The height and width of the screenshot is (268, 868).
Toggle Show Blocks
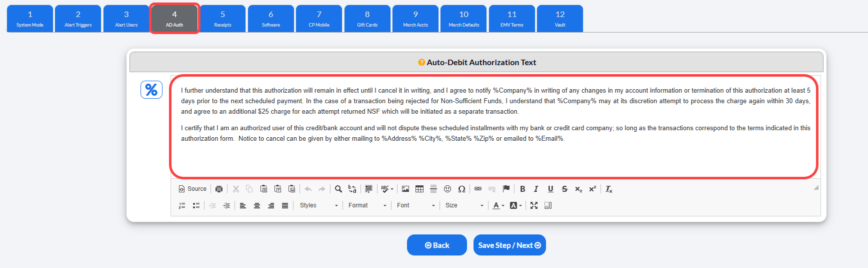point(548,205)
